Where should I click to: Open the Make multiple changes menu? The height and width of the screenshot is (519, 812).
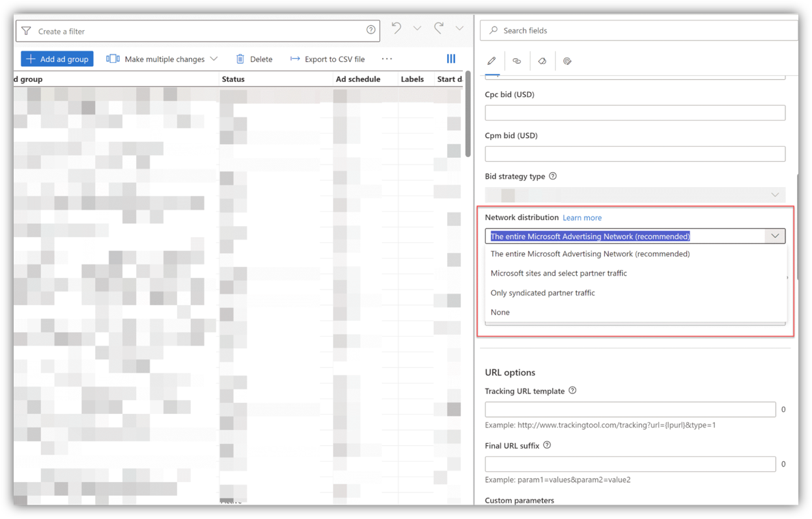click(162, 59)
